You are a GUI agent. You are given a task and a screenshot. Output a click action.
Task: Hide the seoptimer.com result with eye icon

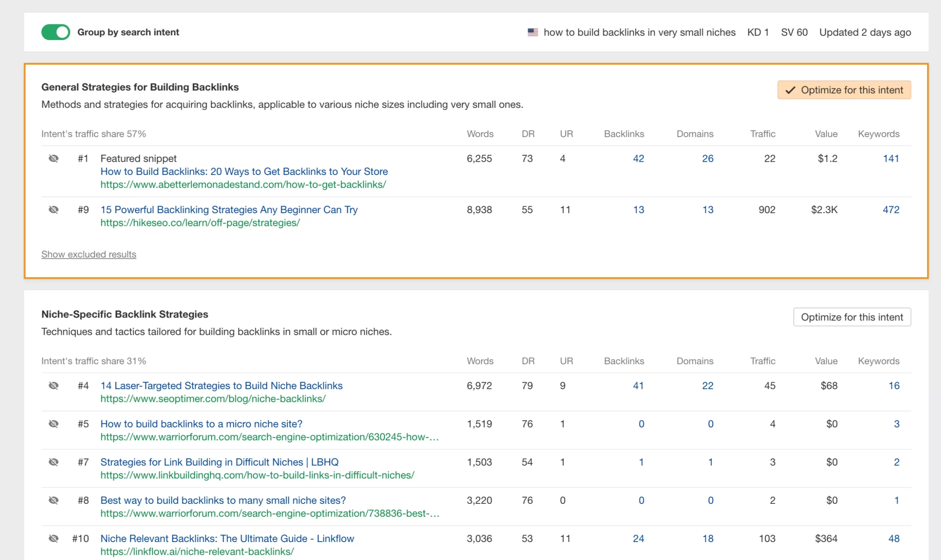pos(54,386)
